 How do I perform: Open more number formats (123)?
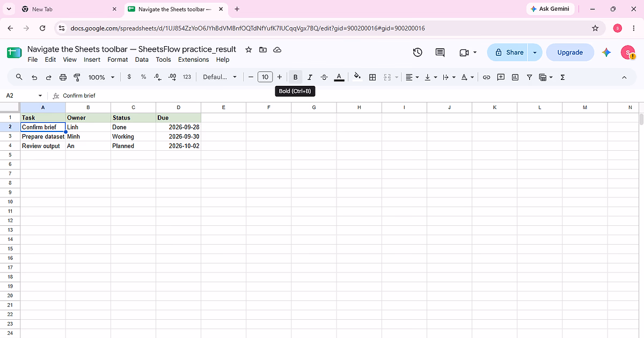pyautogui.click(x=187, y=77)
